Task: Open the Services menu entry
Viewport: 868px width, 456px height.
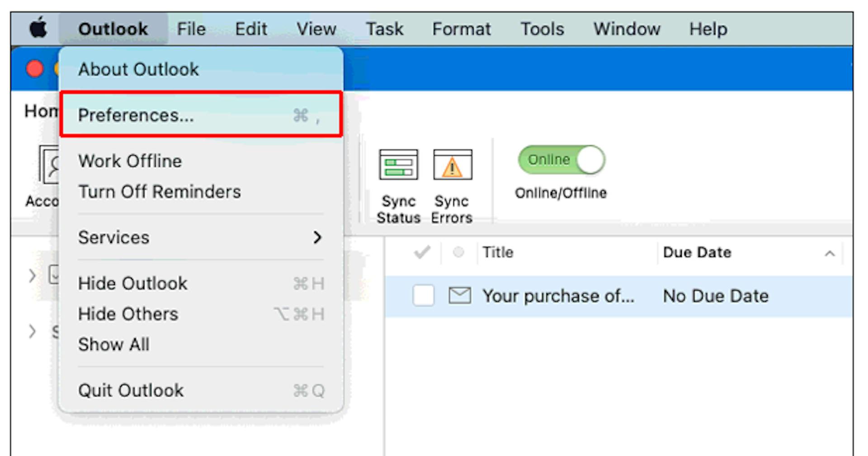Action: (201, 237)
